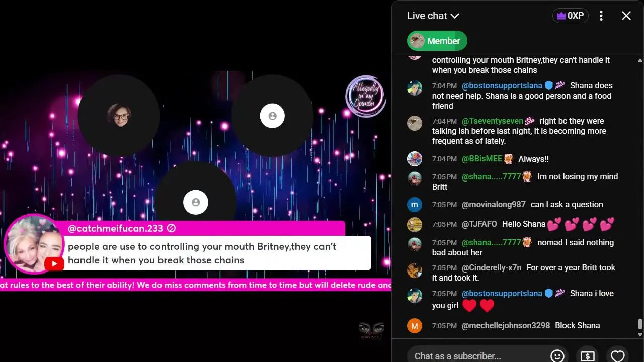Click the movinalong987 blue avatar
The height and width of the screenshot is (362, 644).
click(x=414, y=205)
